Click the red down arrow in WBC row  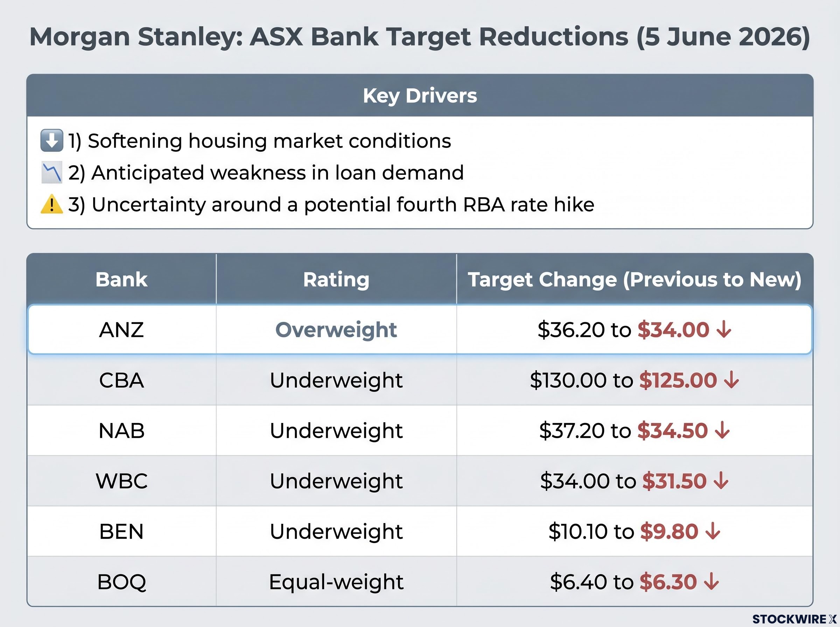tap(721, 481)
